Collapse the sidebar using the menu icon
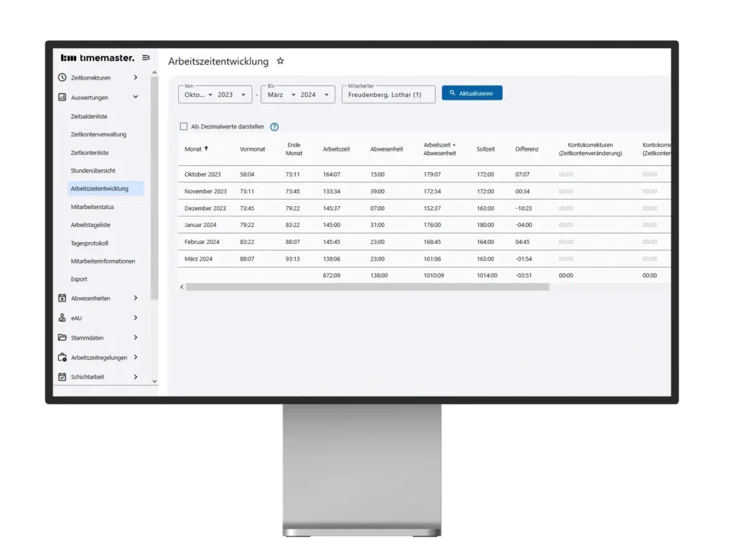Viewport: 735px width, 560px height. coord(146,57)
